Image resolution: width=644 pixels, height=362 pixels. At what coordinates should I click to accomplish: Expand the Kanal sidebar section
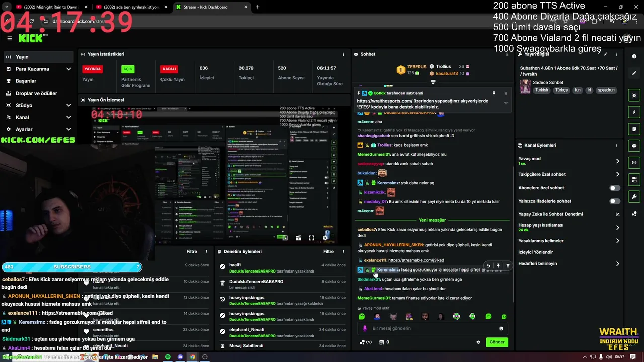point(38,117)
